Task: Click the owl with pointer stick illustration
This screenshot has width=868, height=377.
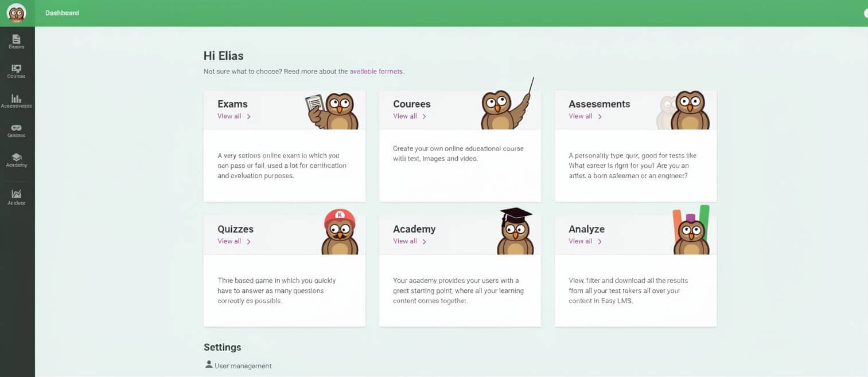Action: pyautogui.click(x=507, y=105)
